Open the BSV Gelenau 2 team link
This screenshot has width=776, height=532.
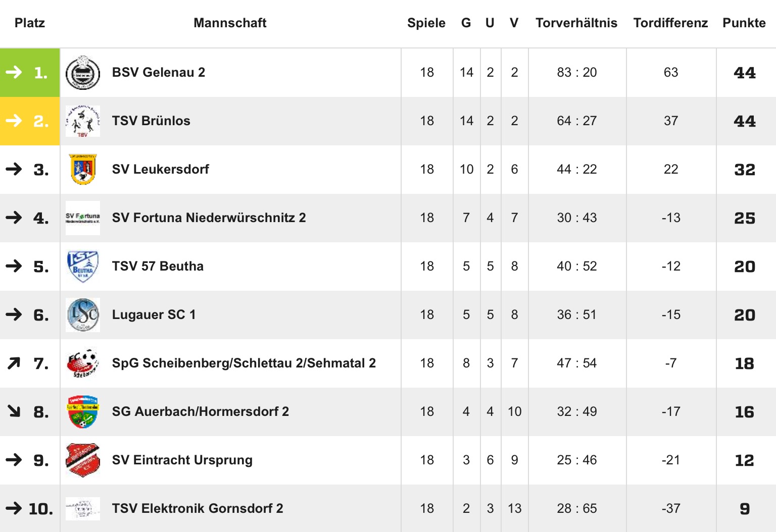click(159, 73)
